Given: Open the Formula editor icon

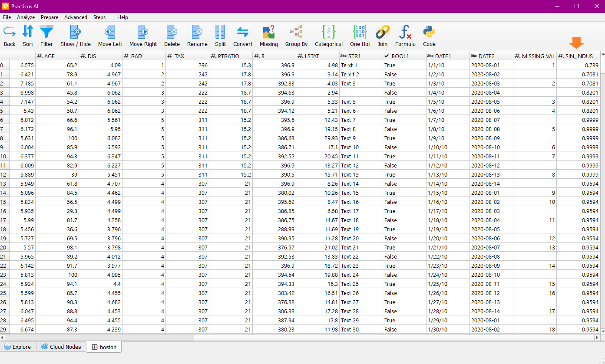Looking at the screenshot, I should click(x=405, y=32).
